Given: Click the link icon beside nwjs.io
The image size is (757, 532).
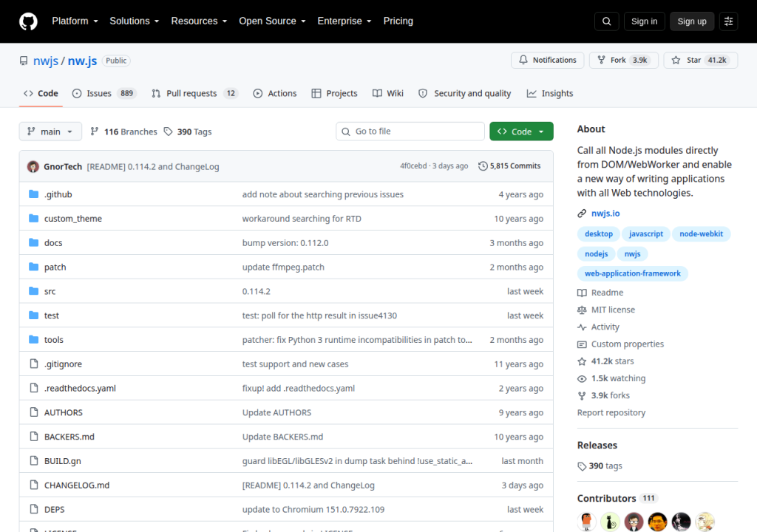Looking at the screenshot, I should tap(582, 214).
